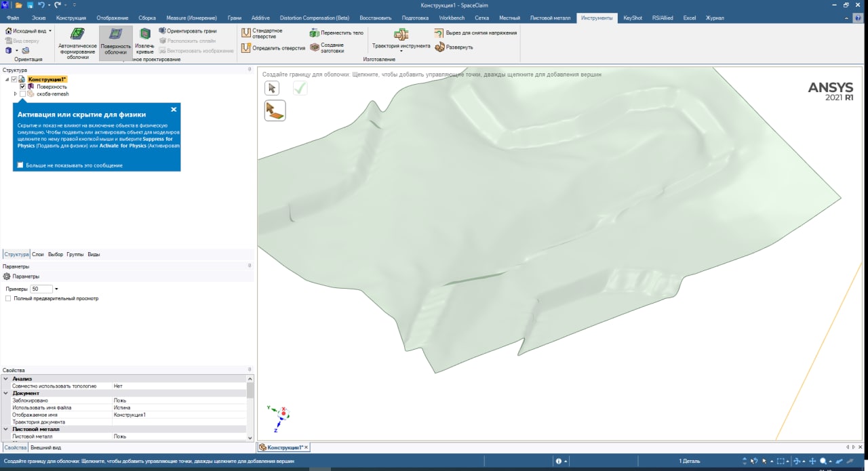Click the select arrow tool in viewport

(271, 87)
